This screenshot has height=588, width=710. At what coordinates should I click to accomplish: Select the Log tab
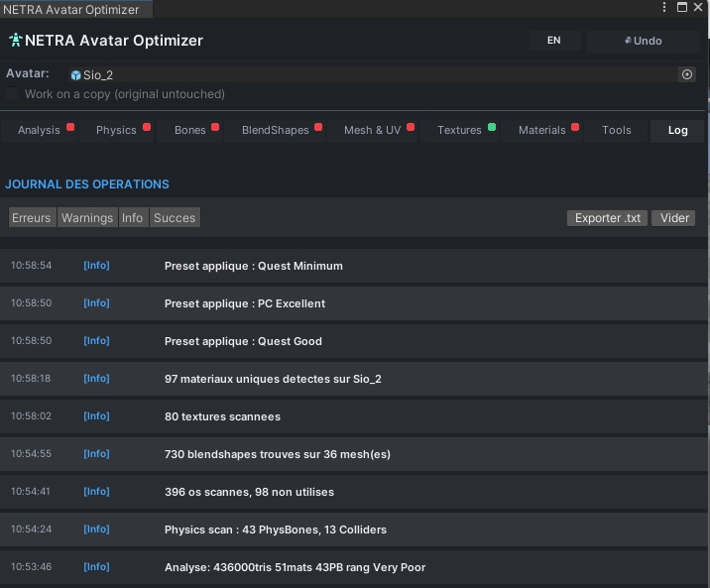[x=678, y=130]
